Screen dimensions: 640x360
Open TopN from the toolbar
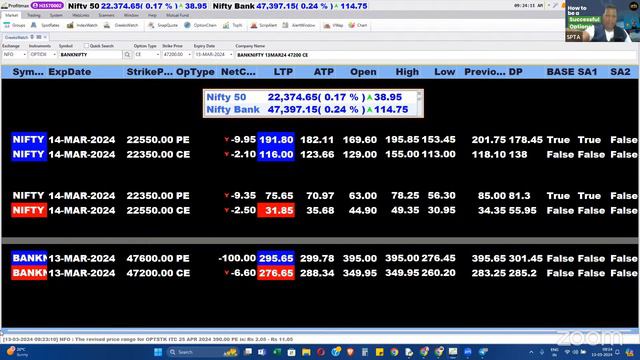click(232, 25)
